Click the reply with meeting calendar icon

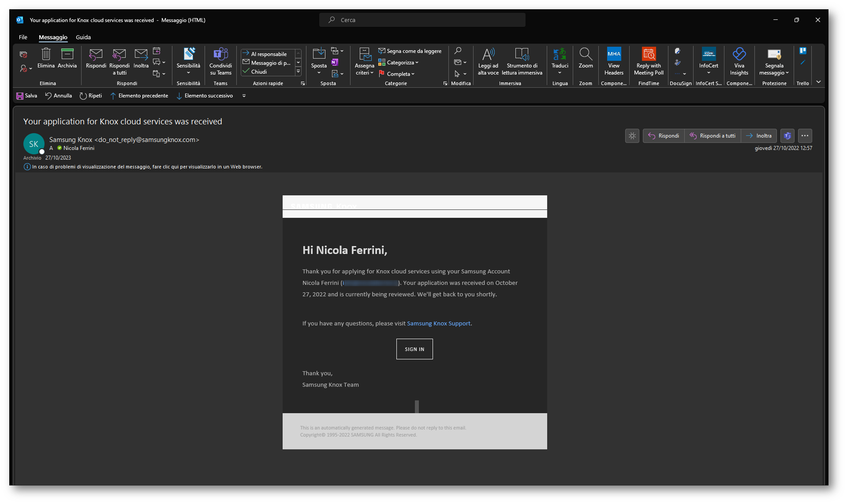click(156, 51)
